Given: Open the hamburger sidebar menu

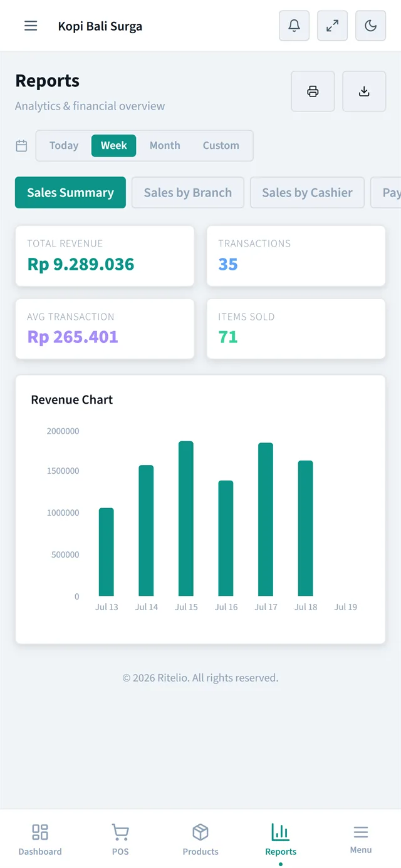Looking at the screenshot, I should [31, 26].
